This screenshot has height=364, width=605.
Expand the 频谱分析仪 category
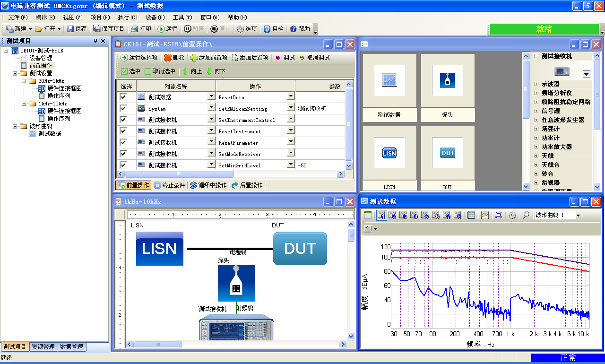click(536, 93)
